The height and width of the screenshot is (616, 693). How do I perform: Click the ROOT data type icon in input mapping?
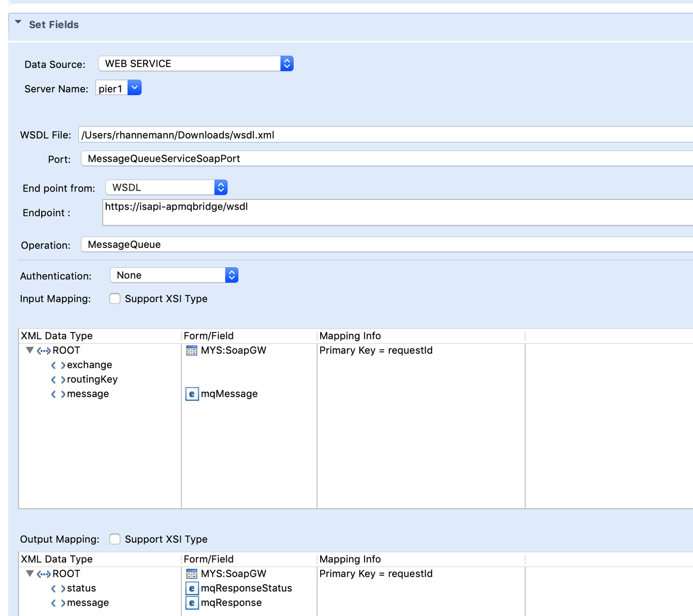pos(43,350)
